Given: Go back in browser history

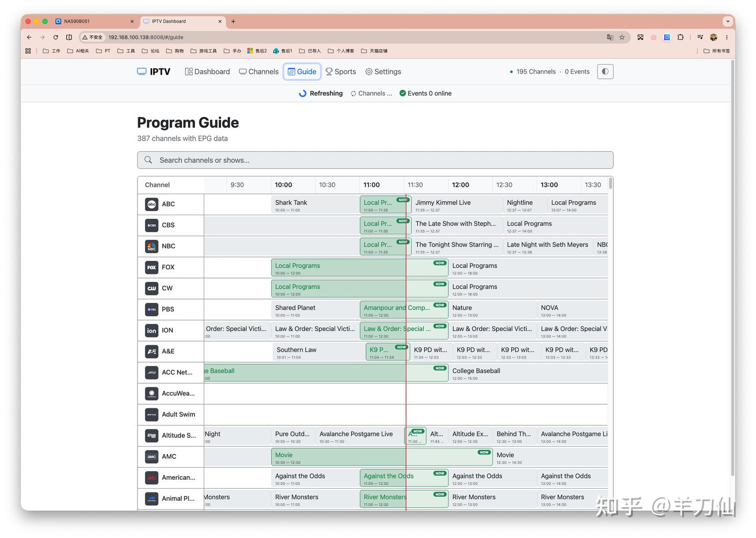Looking at the screenshot, I should [x=29, y=37].
